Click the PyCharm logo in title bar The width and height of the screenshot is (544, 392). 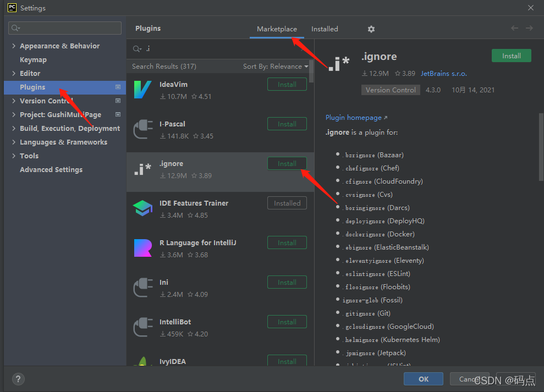click(x=12, y=8)
